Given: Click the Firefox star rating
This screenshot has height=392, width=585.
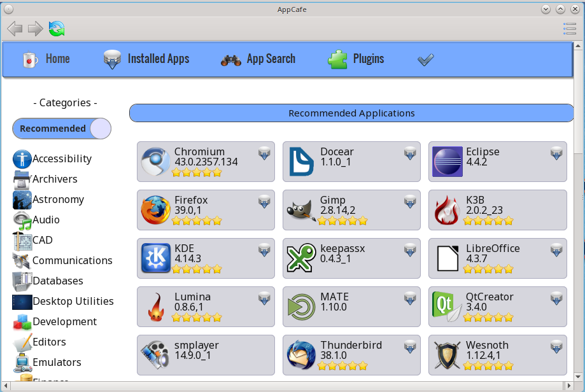Looking at the screenshot, I should 197,221.
